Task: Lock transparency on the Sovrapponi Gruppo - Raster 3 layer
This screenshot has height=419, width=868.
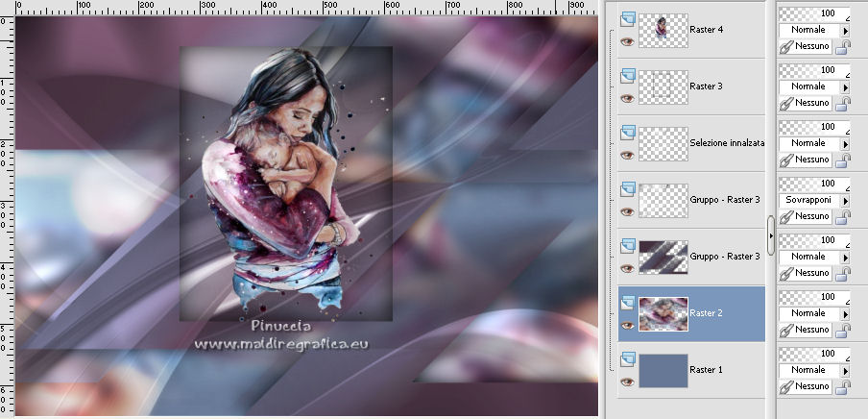Action: 842,217
